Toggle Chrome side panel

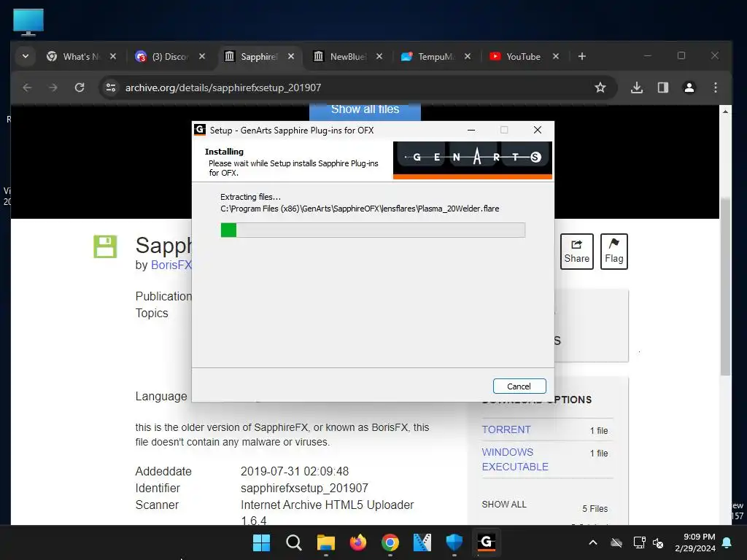tap(663, 87)
